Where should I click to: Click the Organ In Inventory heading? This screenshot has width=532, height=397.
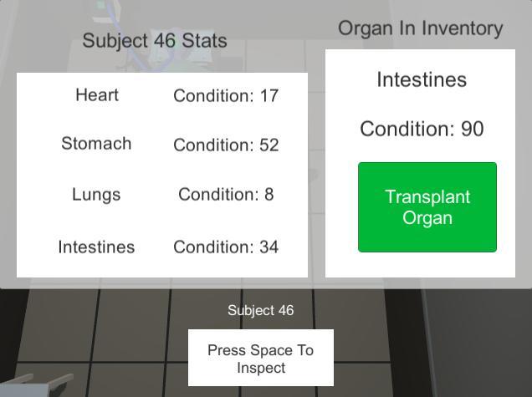[420, 28]
